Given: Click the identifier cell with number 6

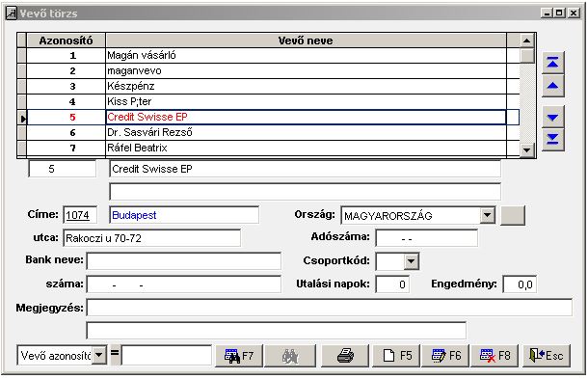Looking at the screenshot, I should pos(66,132).
